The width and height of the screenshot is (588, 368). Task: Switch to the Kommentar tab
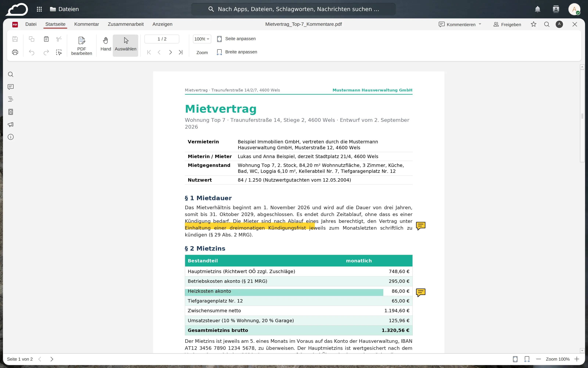(87, 24)
